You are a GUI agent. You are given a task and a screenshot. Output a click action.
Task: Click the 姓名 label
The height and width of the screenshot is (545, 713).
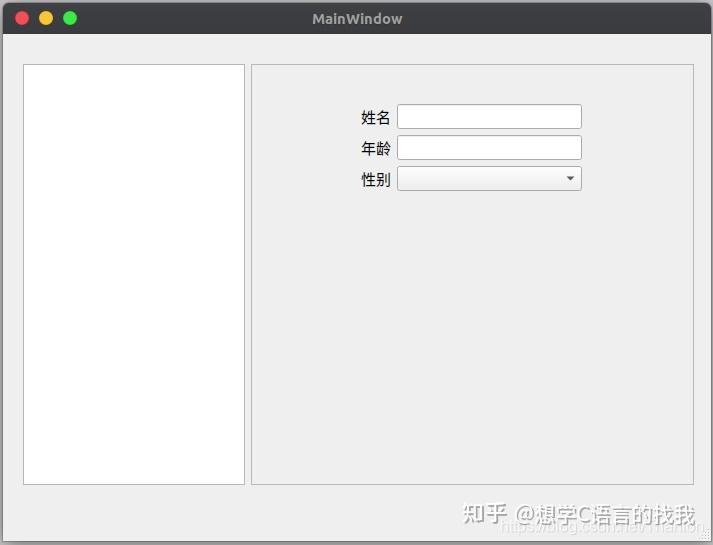tap(375, 118)
